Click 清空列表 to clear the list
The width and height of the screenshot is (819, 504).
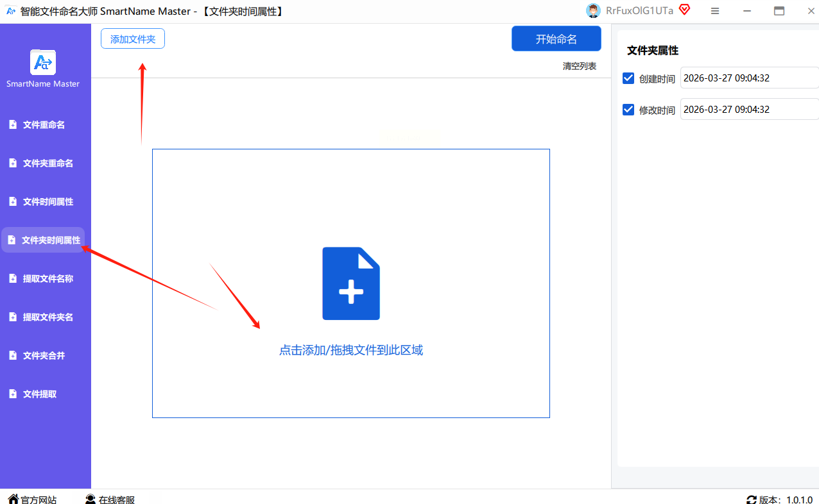580,66
